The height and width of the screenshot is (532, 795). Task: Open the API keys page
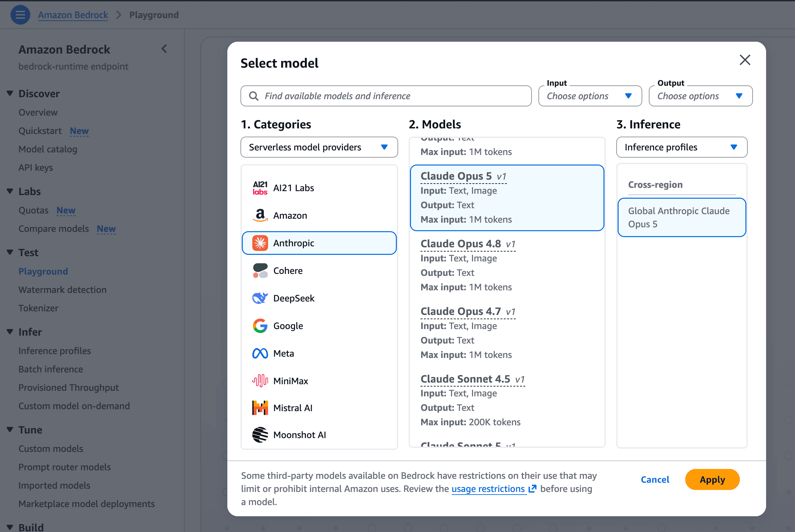[35, 167]
